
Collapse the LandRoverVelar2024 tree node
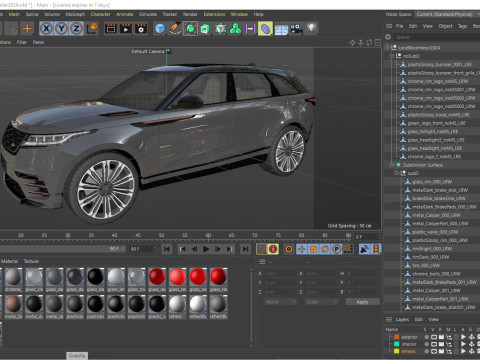click(x=387, y=48)
